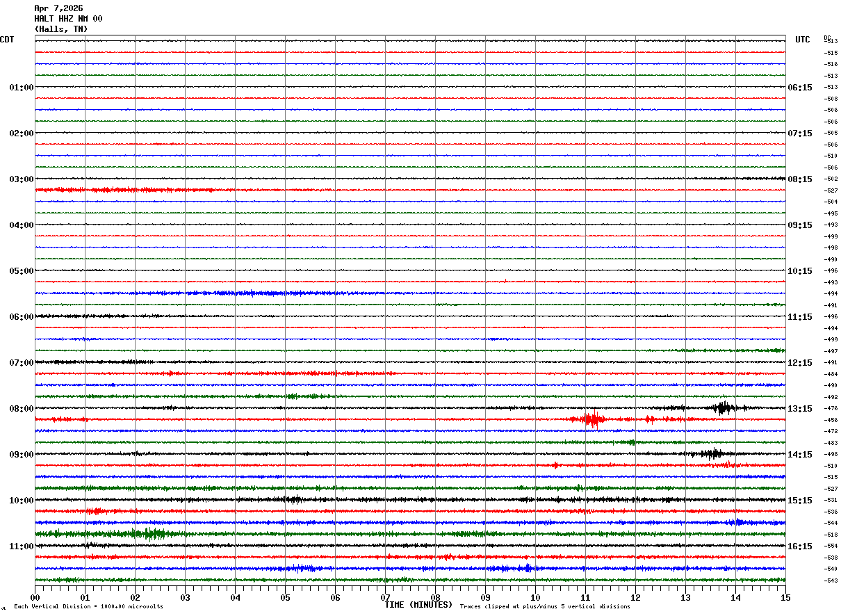Click the DC offset value -516
The height and width of the screenshot is (616, 841).
[x=831, y=64]
